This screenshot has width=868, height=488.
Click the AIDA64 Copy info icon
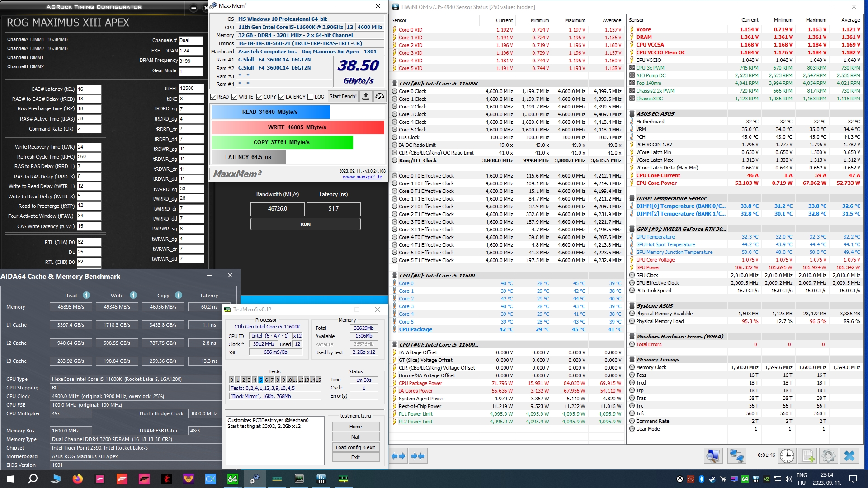179,295
